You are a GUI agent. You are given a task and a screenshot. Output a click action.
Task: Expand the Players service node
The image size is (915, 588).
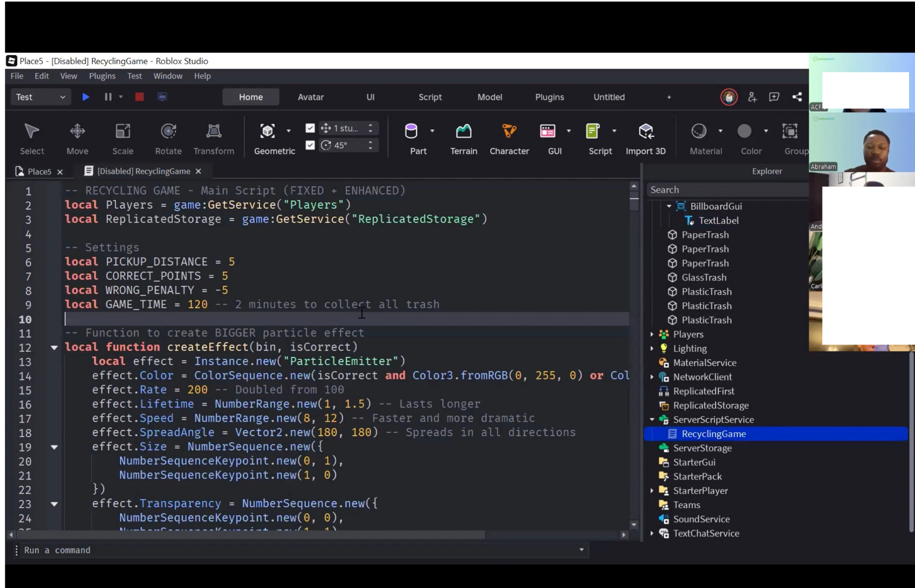point(652,334)
